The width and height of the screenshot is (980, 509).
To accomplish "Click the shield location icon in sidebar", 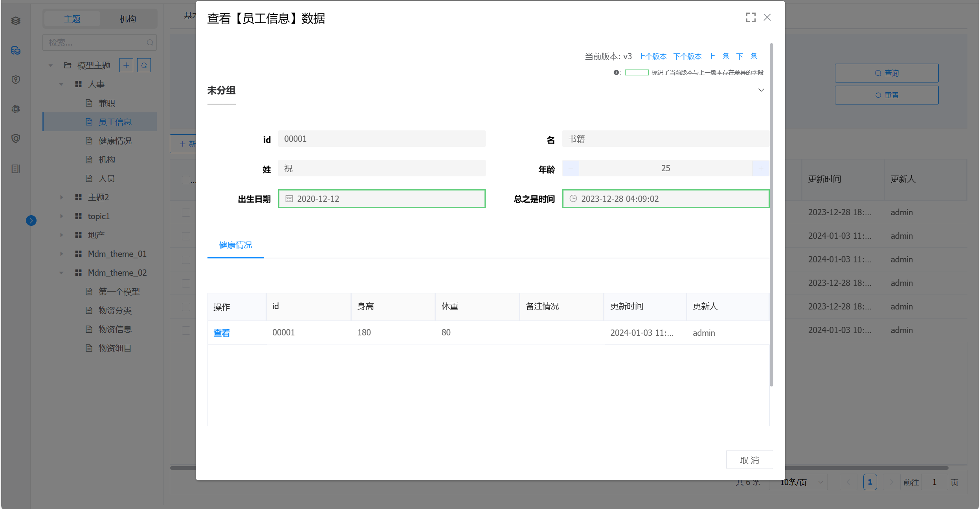I will tap(16, 80).
